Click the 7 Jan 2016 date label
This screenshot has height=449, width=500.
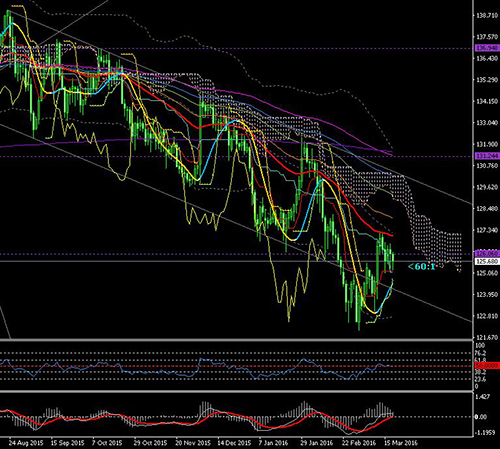(273, 443)
